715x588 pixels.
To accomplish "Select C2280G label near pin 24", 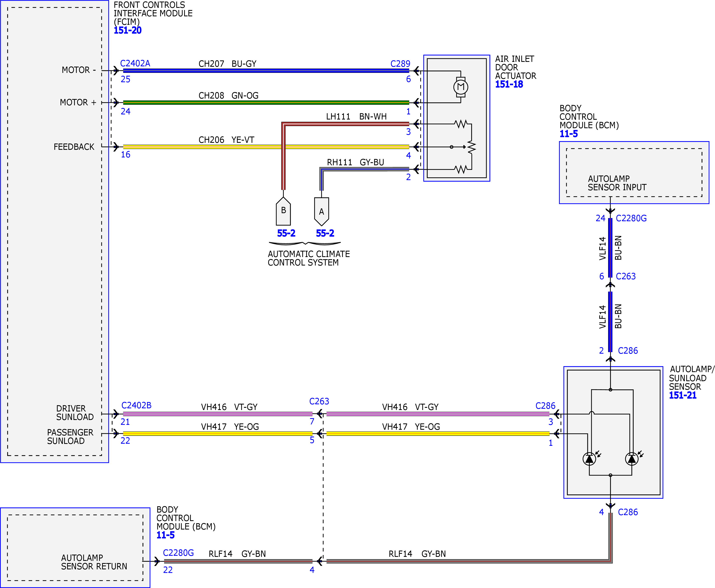I will 631,218.
